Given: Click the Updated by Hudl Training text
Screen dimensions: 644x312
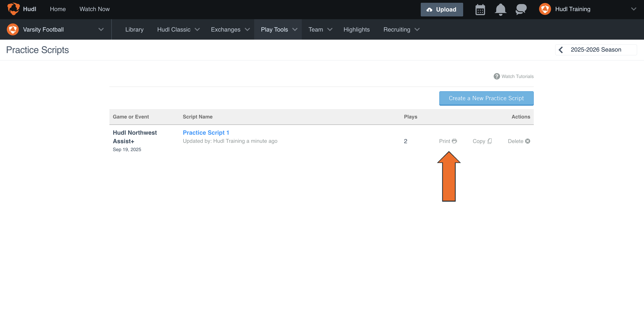Looking at the screenshot, I should [230, 141].
